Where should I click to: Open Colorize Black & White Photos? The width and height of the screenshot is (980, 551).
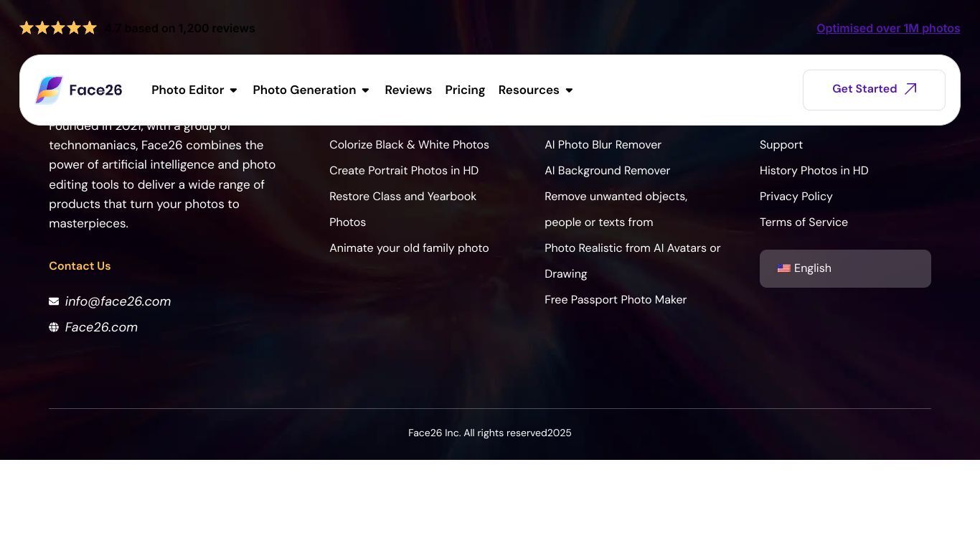click(409, 144)
